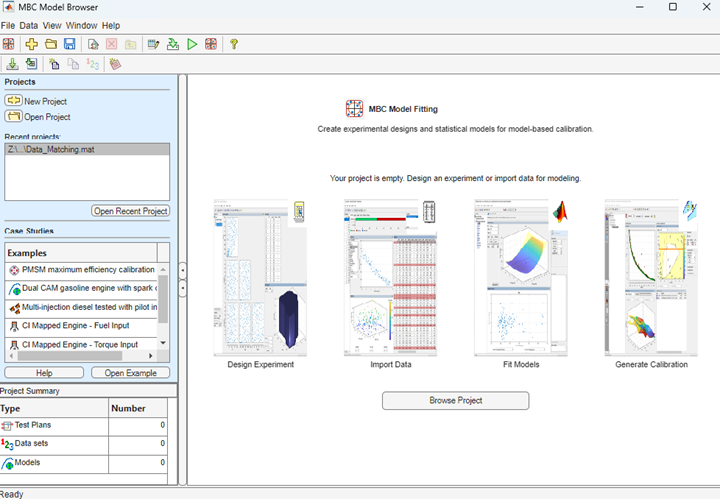Image resolution: width=720 pixels, height=499 pixels.
Task: Click the green play arrow toolbar icon
Action: (192, 44)
